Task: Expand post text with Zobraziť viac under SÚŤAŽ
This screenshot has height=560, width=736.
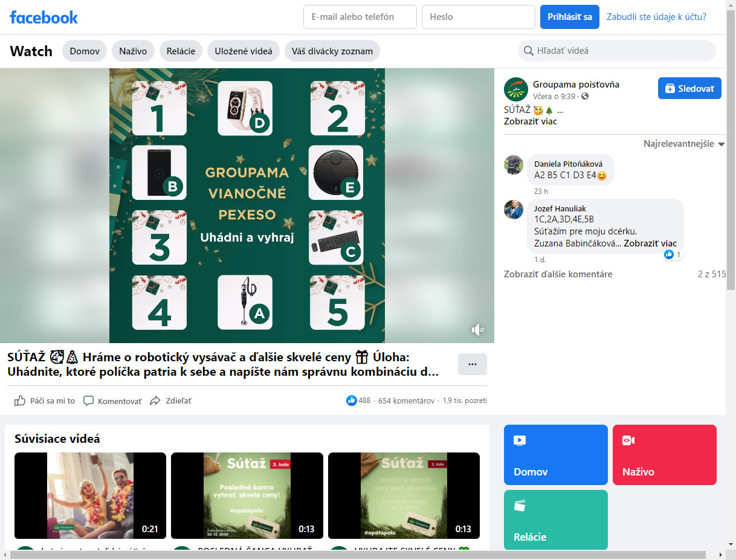Action: 531,121
